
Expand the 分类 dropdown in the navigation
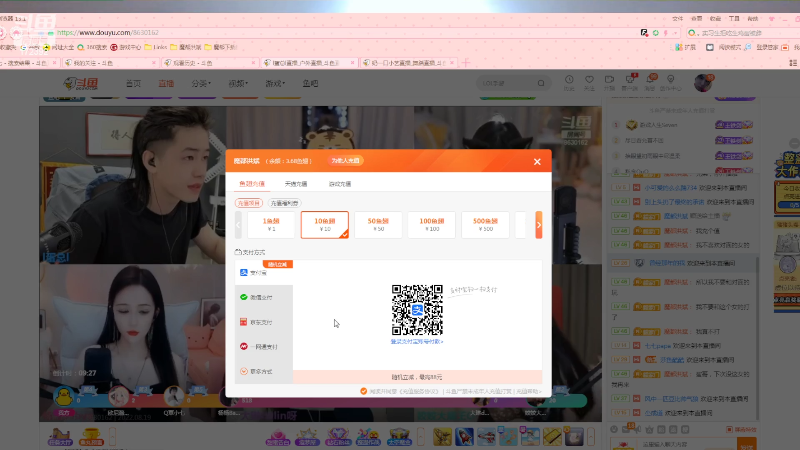click(201, 83)
